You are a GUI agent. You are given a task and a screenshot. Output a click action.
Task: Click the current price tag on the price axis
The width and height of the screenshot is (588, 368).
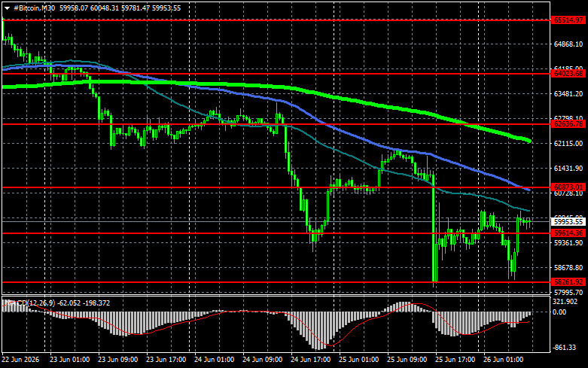click(568, 222)
